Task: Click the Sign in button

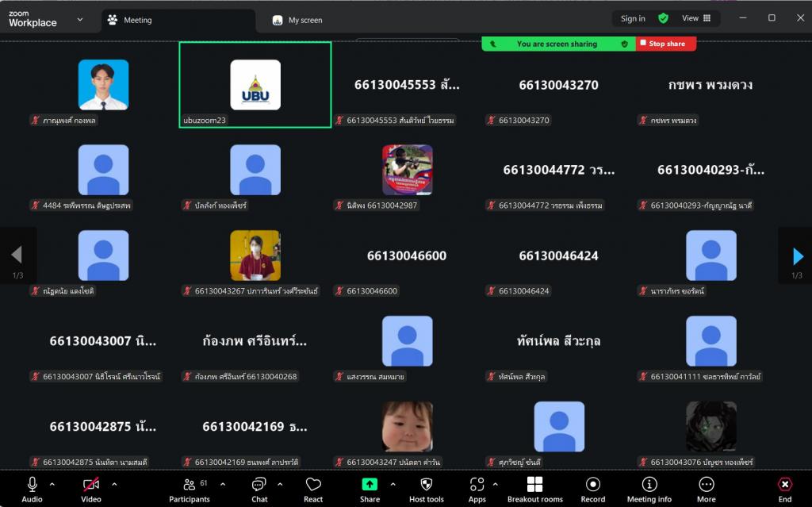Action: (x=633, y=18)
